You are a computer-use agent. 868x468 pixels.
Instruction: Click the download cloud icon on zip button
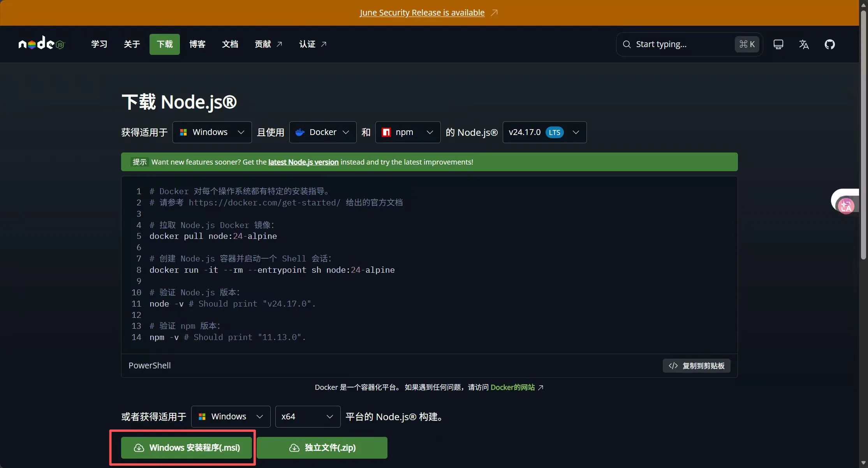[294, 448]
